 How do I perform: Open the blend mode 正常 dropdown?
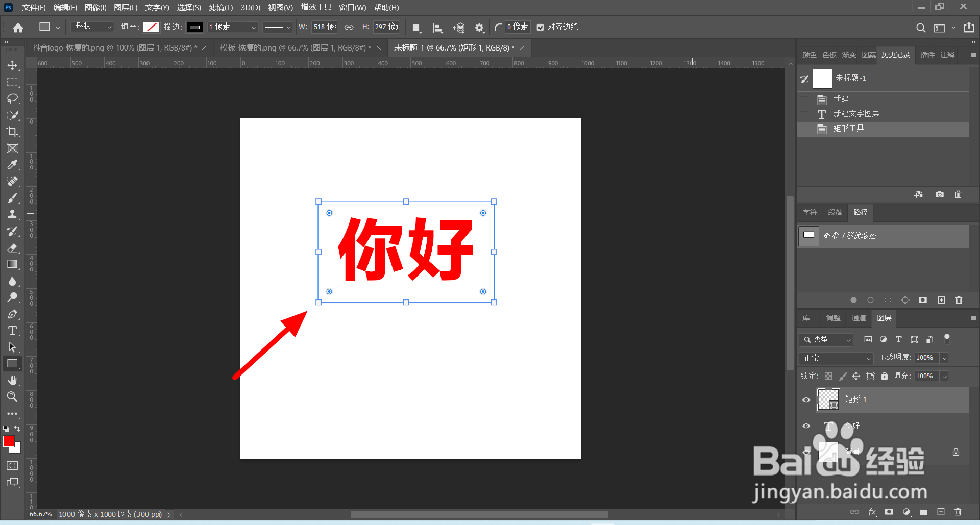[837, 358]
